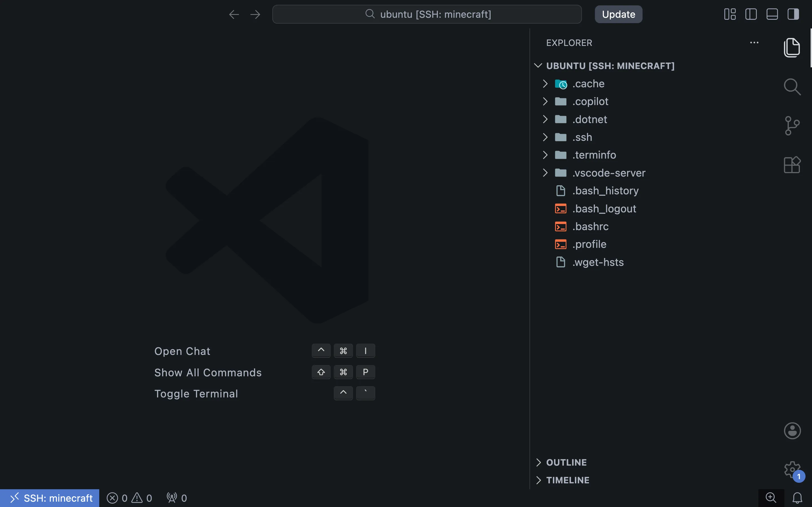
Task: Open the Explorer more actions menu
Action: (x=754, y=43)
